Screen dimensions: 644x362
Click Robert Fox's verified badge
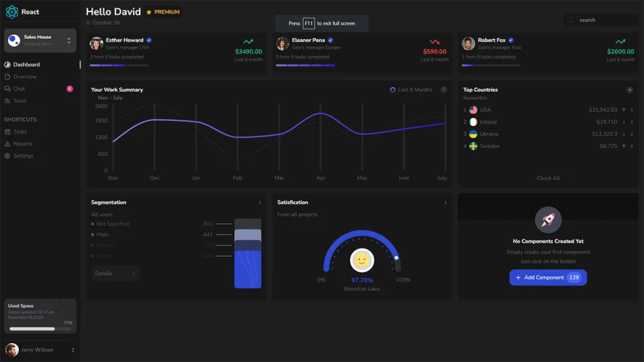coord(511,40)
